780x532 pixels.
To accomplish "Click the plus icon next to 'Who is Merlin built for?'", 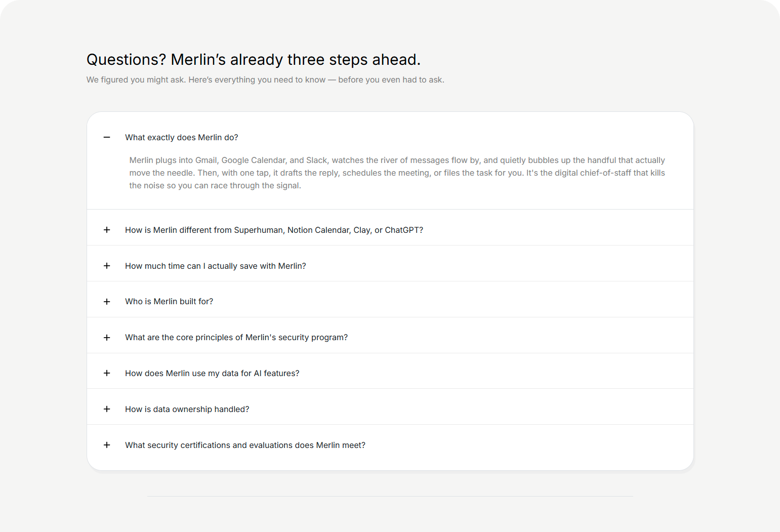I will 107,301.
